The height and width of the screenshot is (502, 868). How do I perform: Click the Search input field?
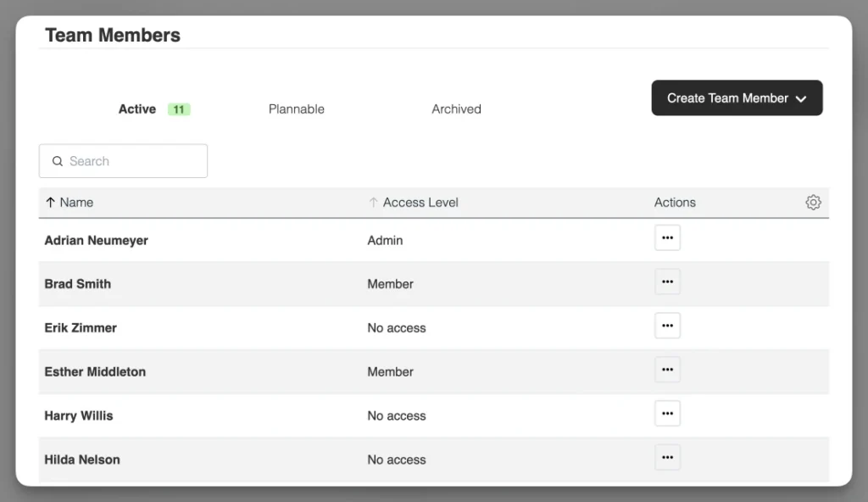click(131, 161)
